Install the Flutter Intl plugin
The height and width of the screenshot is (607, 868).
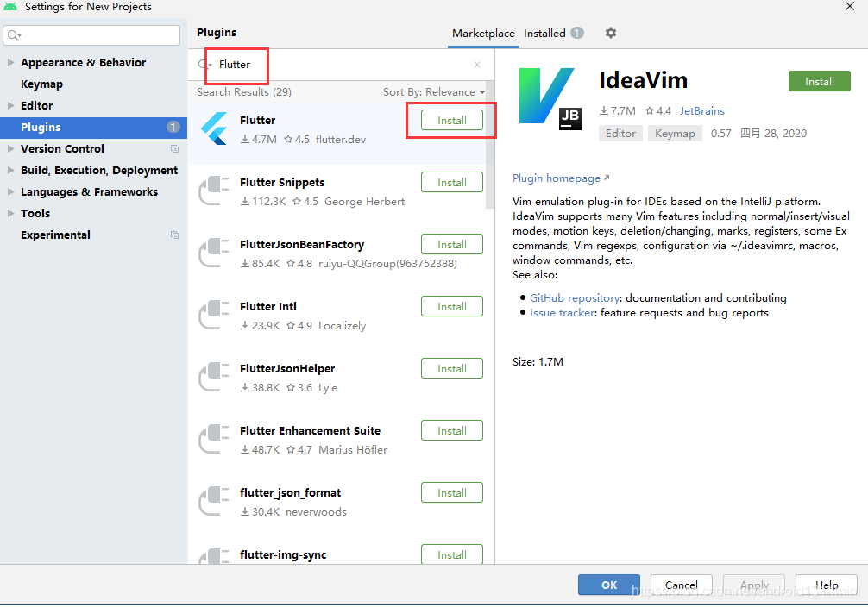[452, 306]
